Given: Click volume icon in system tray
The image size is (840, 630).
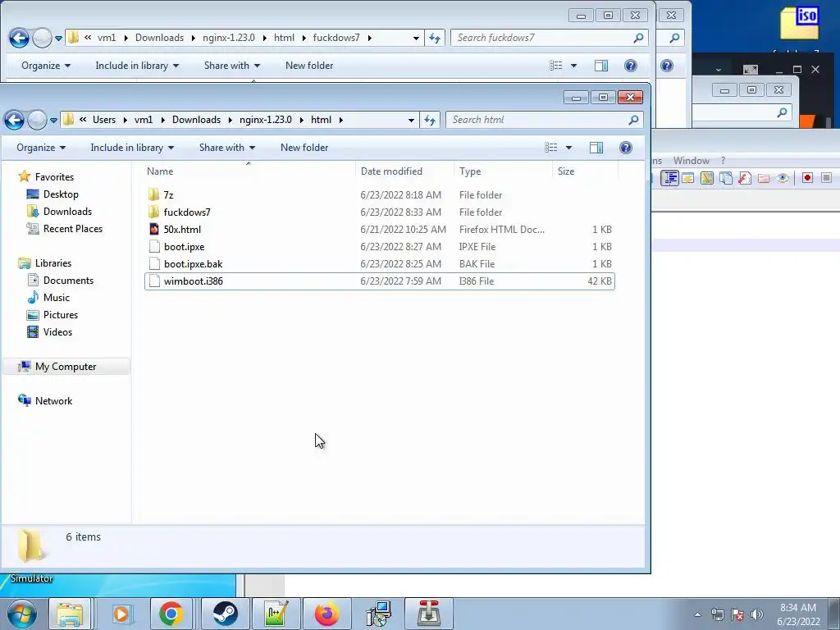Looking at the screenshot, I should (x=756, y=614).
